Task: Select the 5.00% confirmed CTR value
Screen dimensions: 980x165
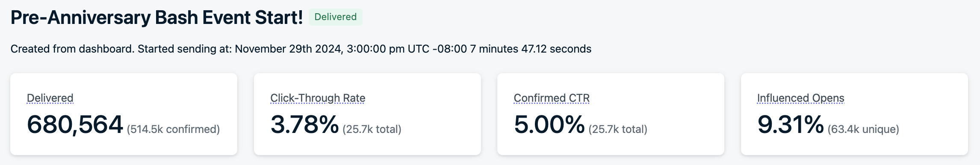Action: tap(549, 125)
